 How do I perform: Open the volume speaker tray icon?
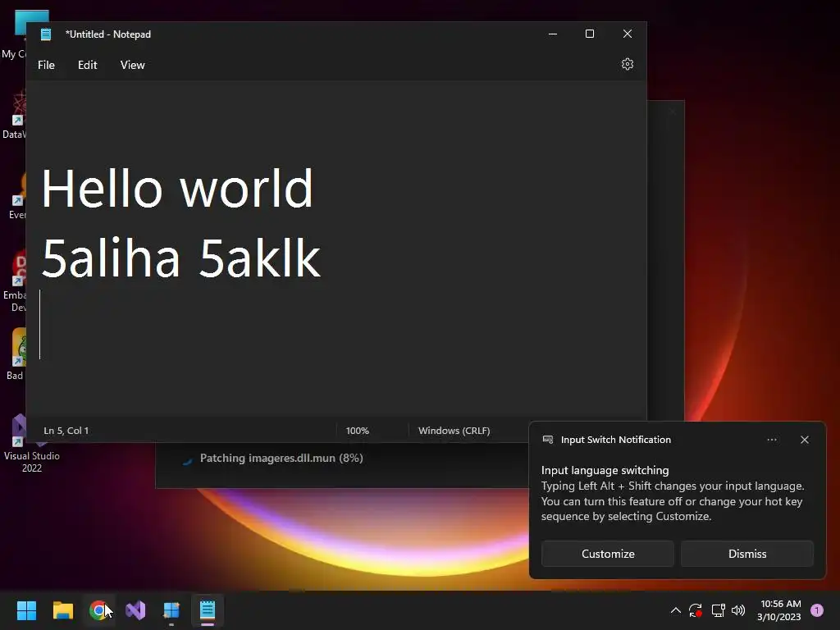pyautogui.click(x=738, y=610)
